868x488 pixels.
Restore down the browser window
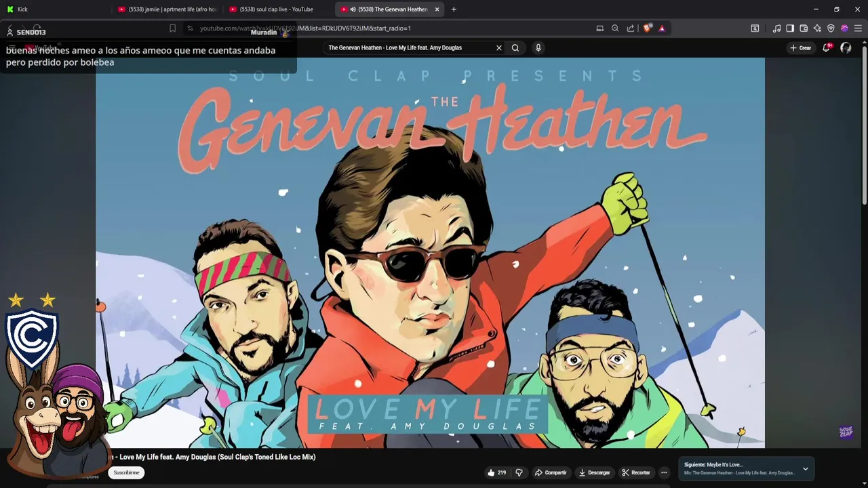click(837, 9)
